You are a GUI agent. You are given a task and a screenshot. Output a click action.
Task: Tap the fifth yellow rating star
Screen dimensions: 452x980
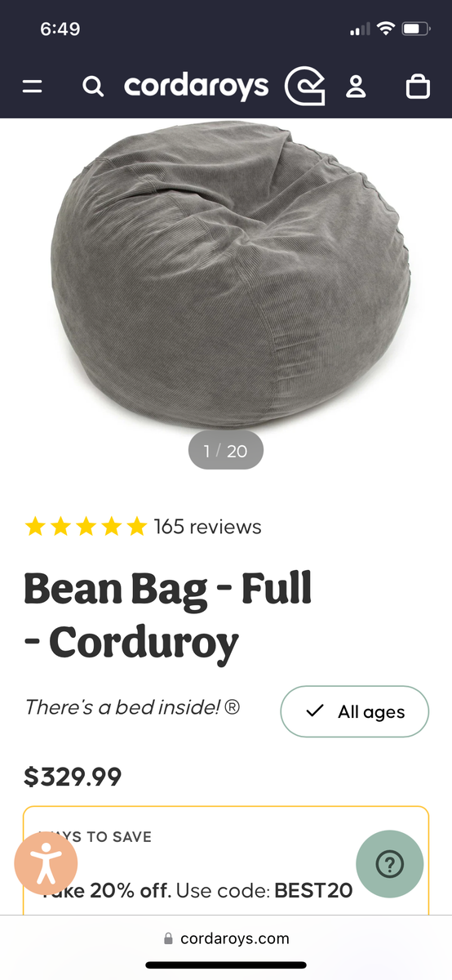(x=136, y=526)
